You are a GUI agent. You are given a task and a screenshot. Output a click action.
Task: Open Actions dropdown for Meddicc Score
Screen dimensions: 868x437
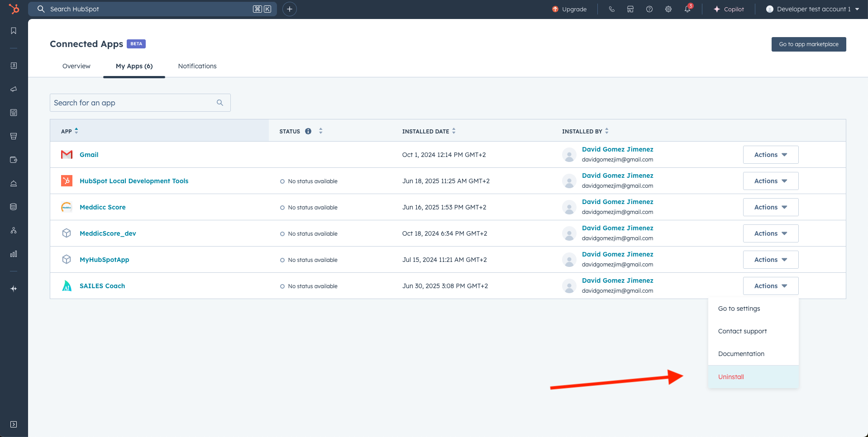(x=771, y=207)
